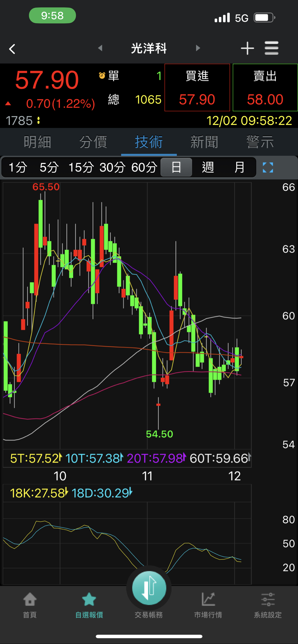Tap the 57.90 last price
The width and height of the screenshot is (298, 644).
tap(47, 80)
